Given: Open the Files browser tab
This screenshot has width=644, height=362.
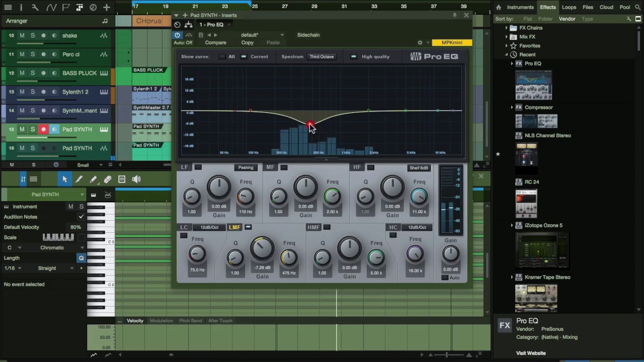Looking at the screenshot, I should click(x=588, y=8).
